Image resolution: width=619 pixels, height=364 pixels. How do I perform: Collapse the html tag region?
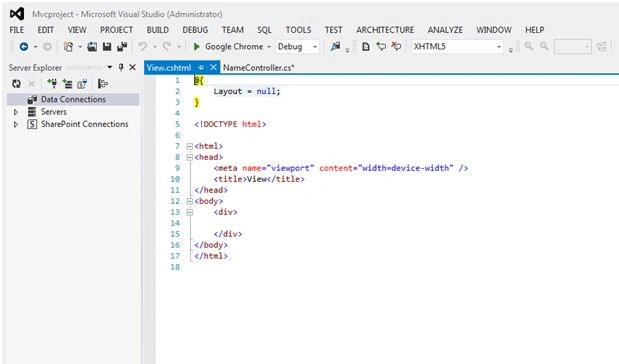coord(189,146)
